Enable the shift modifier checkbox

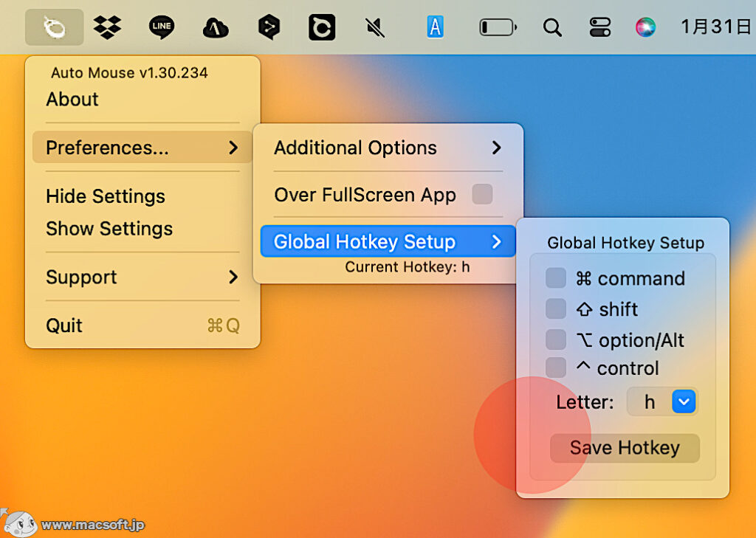(x=555, y=308)
